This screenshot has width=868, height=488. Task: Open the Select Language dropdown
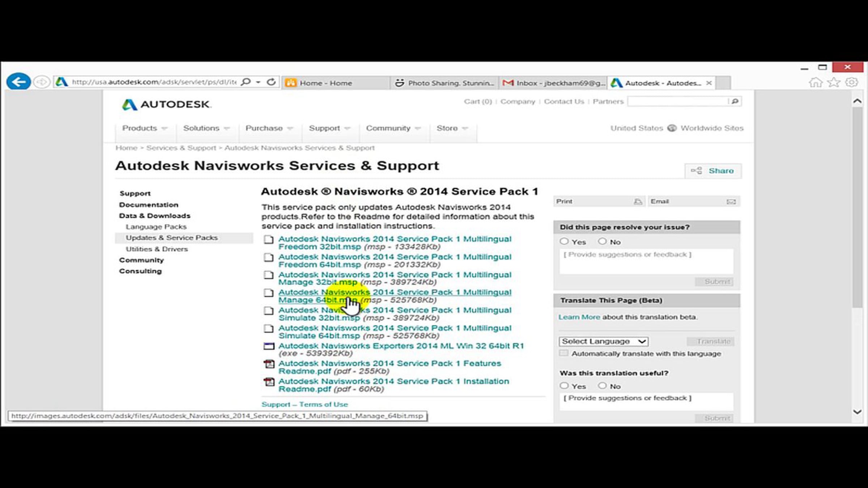pos(603,341)
